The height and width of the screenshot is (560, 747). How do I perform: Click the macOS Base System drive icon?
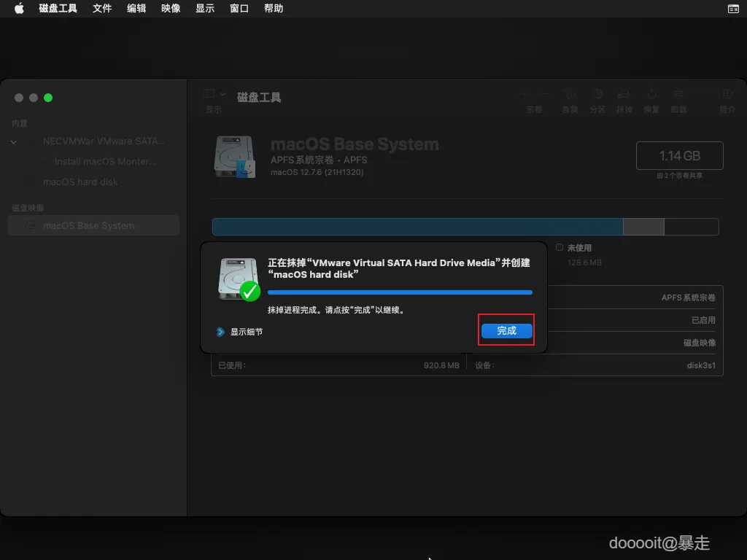coord(234,157)
